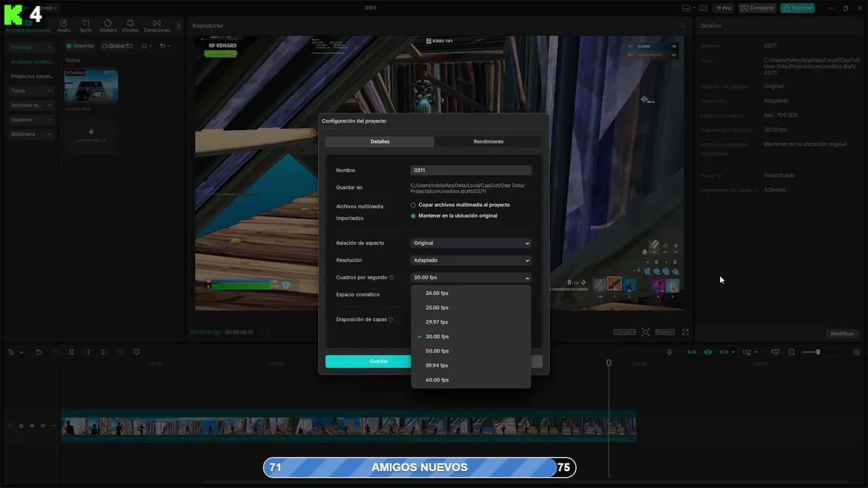
Task: Switch to the Rendimiento tab
Action: pos(488,142)
